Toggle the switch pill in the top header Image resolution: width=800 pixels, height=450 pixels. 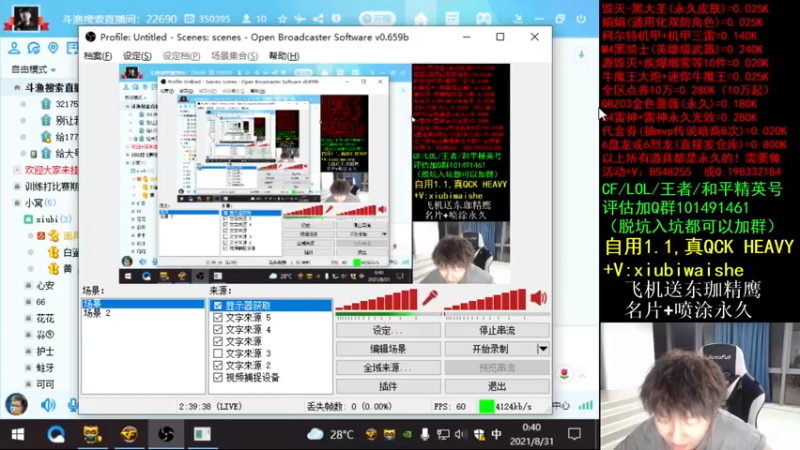377,19
